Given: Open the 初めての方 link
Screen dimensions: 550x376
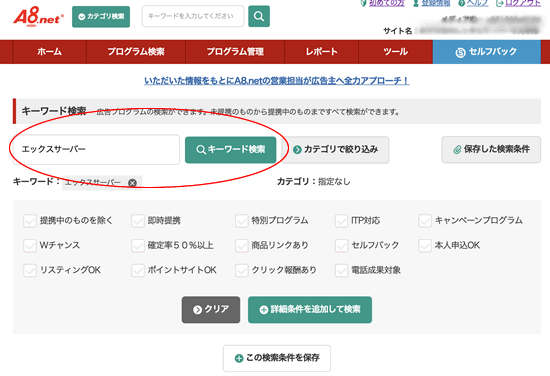Looking at the screenshot, I should (x=387, y=3).
